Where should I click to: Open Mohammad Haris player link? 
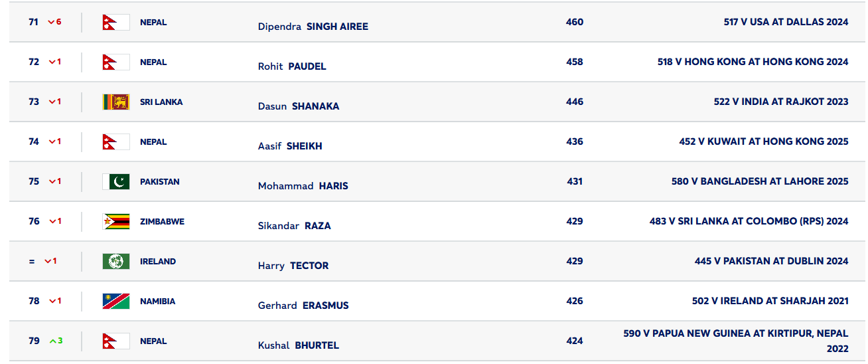[303, 186]
